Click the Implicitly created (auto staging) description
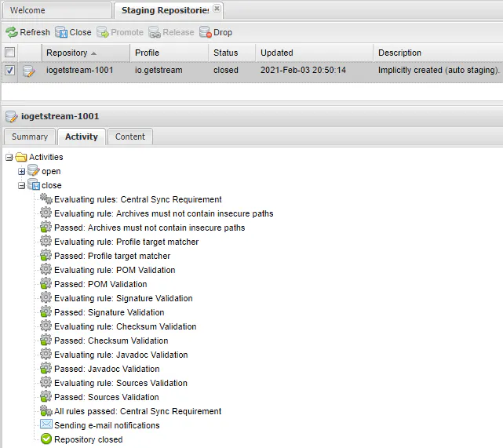This screenshot has width=503, height=448. (x=439, y=70)
